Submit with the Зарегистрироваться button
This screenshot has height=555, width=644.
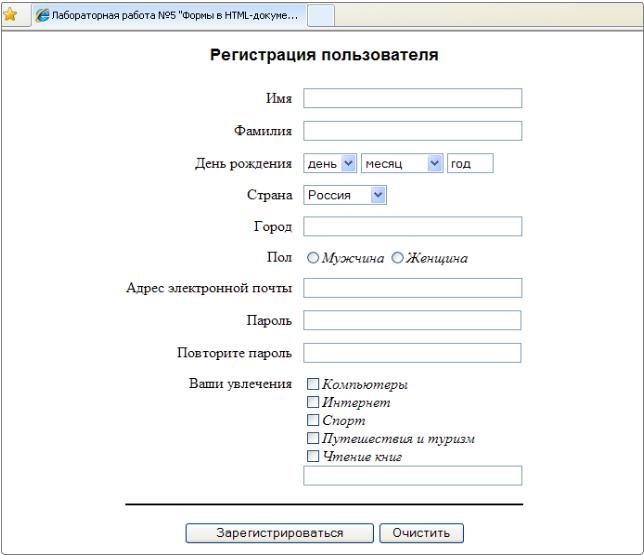[x=279, y=533]
